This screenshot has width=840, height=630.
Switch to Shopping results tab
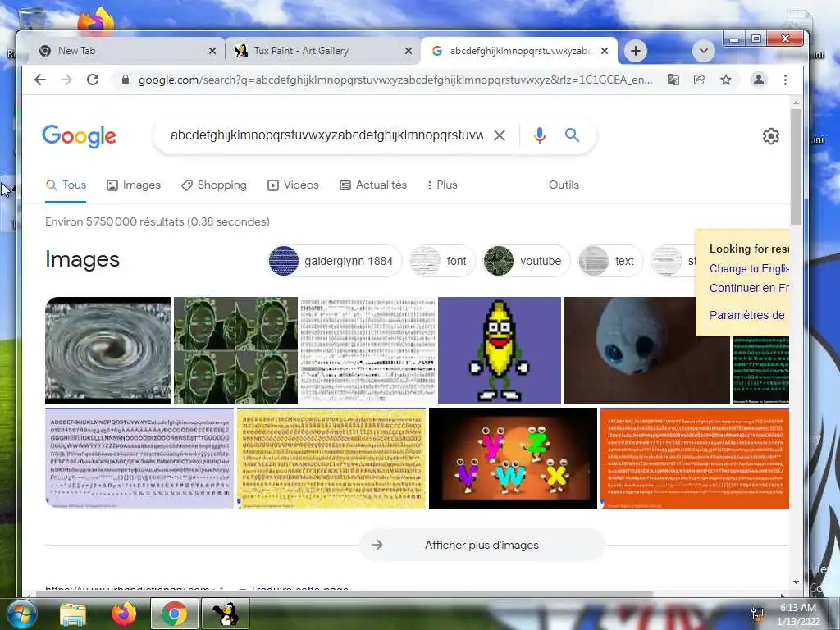[x=214, y=185]
